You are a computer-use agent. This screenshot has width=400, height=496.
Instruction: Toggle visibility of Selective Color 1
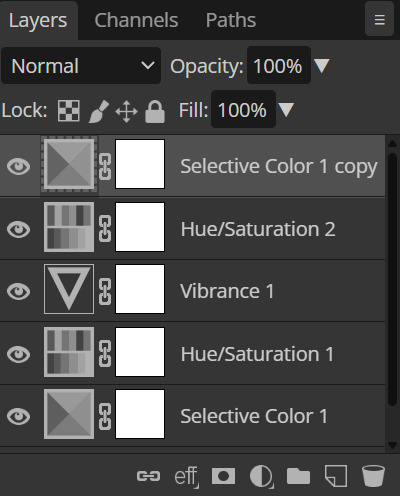point(18,416)
